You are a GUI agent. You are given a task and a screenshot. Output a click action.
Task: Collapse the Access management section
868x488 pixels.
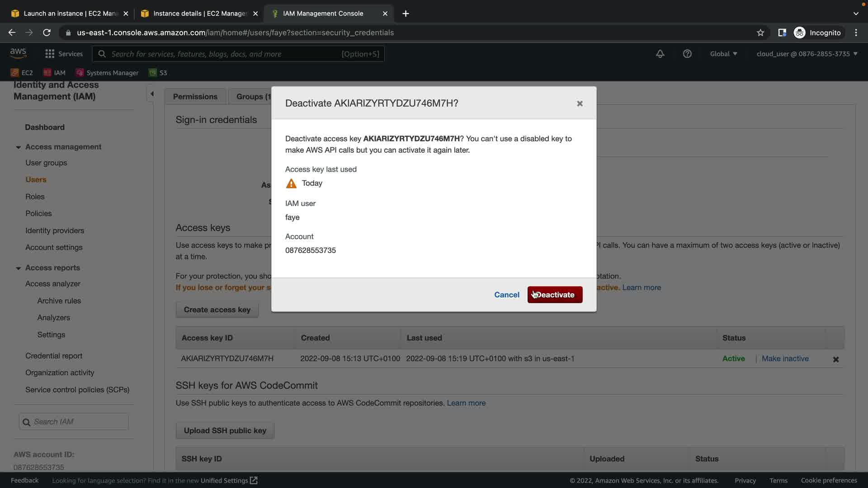pyautogui.click(x=18, y=147)
